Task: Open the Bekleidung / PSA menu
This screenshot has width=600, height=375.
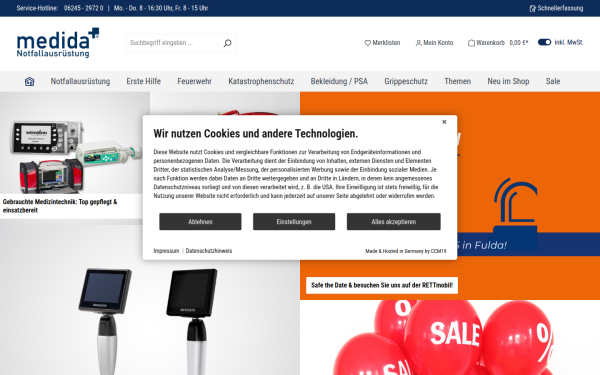Action: 339,81
